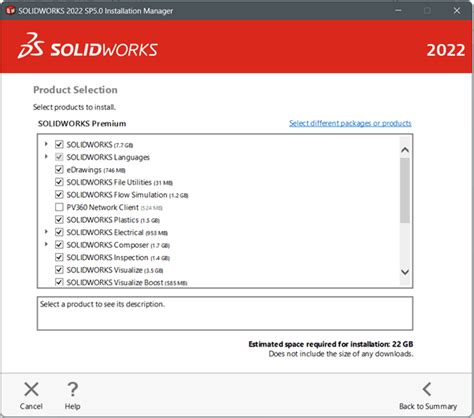Click the product list scrollbar thumb
Image resolution: width=474 pixels, height=418 pixels.
point(405,190)
